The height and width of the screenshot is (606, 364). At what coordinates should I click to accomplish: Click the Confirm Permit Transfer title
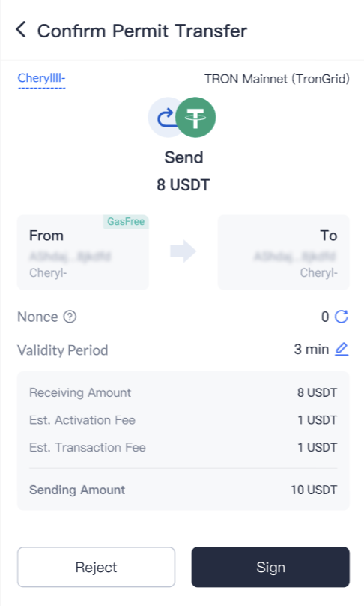(x=142, y=31)
